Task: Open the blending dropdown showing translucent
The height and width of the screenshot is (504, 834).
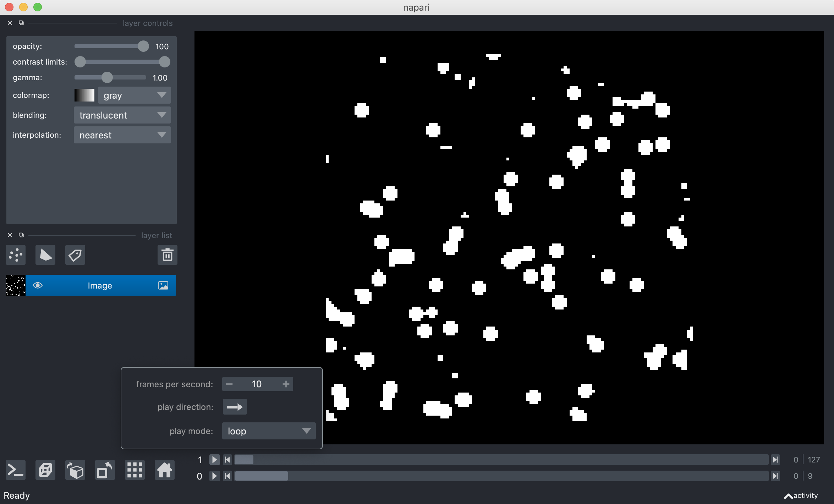Action: 122,115
